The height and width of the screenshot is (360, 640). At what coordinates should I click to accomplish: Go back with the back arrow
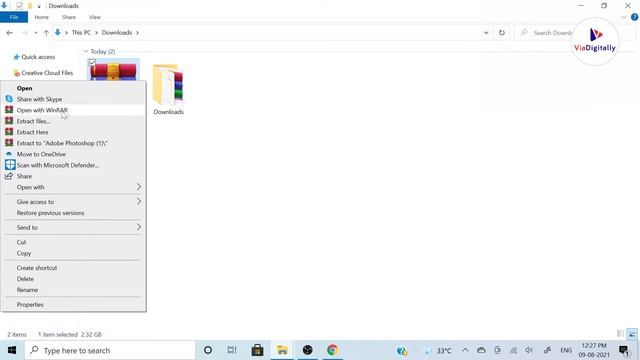9,33
